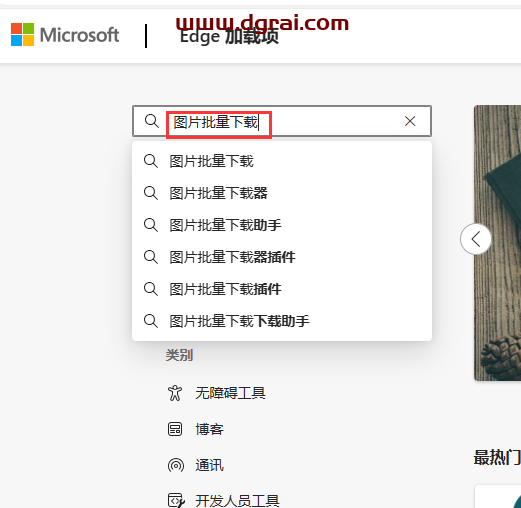Click magnifier icon beside 图片批量下载插件 suggestion
This screenshot has height=508, width=521.
151,289
